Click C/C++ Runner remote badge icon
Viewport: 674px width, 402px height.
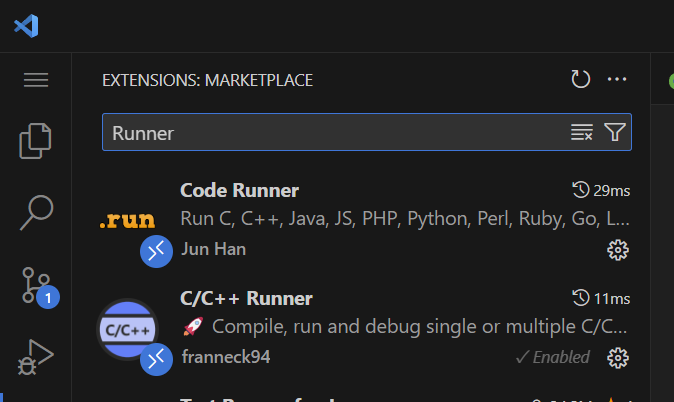156,359
